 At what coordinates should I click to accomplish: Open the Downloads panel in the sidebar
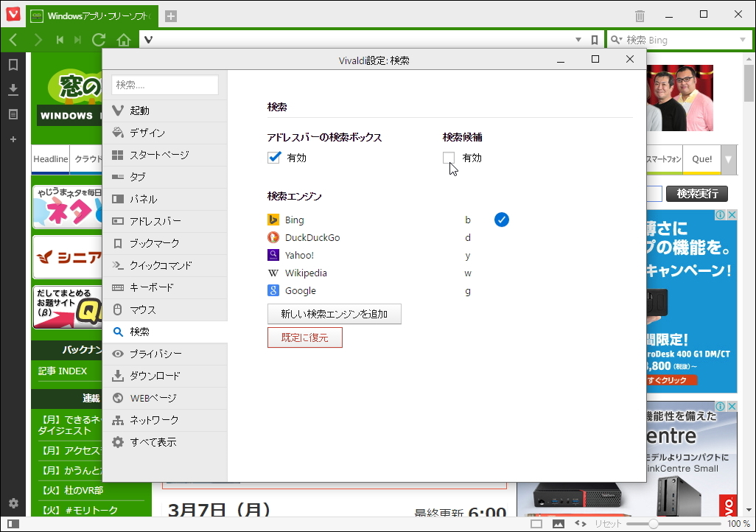coord(12,88)
